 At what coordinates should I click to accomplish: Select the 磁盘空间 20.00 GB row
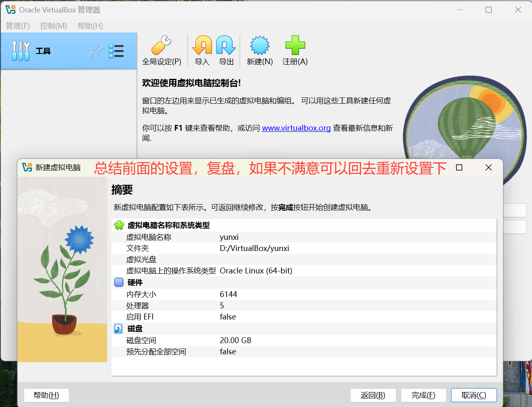click(x=304, y=340)
